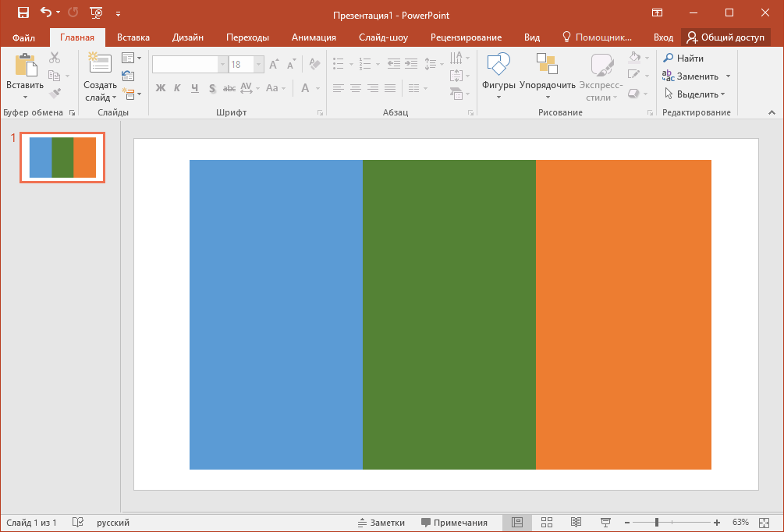Viewport: 784px width, 532px height.
Task: Click the zoom slider handle
Action: [657, 523]
